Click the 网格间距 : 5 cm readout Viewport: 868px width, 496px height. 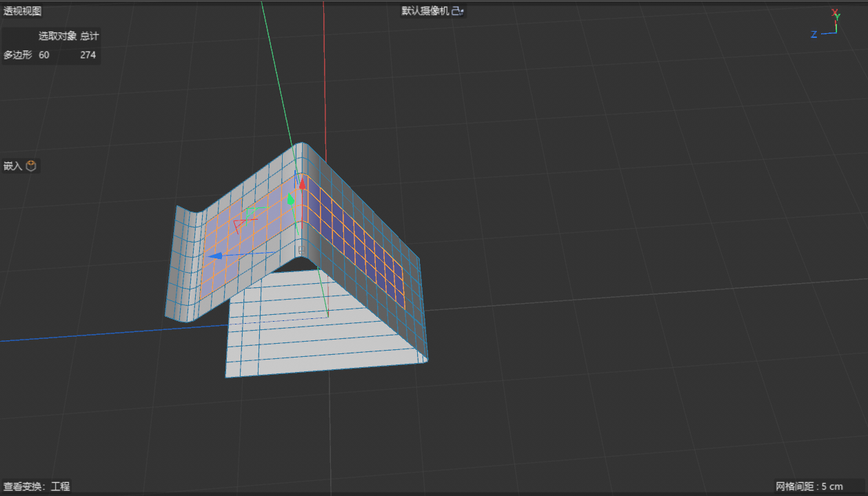point(809,486)
